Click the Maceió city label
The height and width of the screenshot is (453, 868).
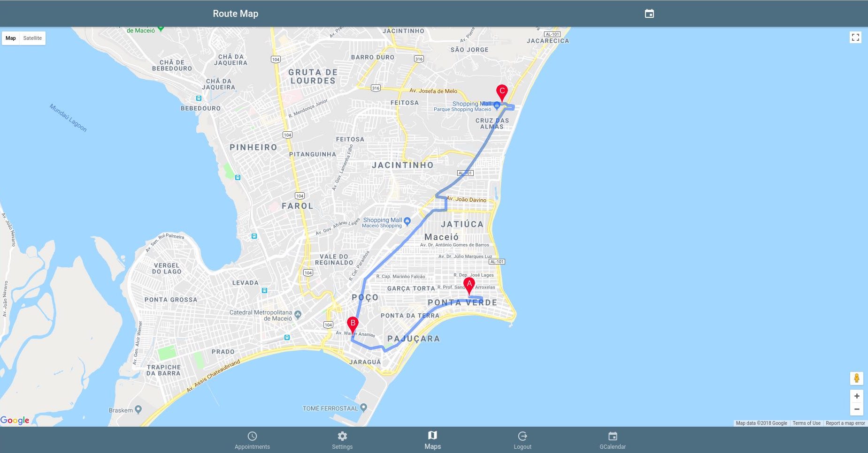tap(441, 237)
